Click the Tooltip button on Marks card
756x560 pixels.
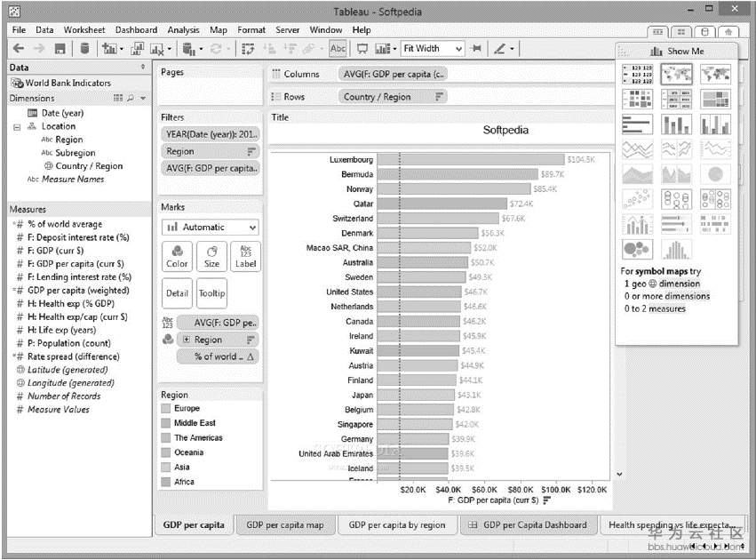click(x=211, y=293)
